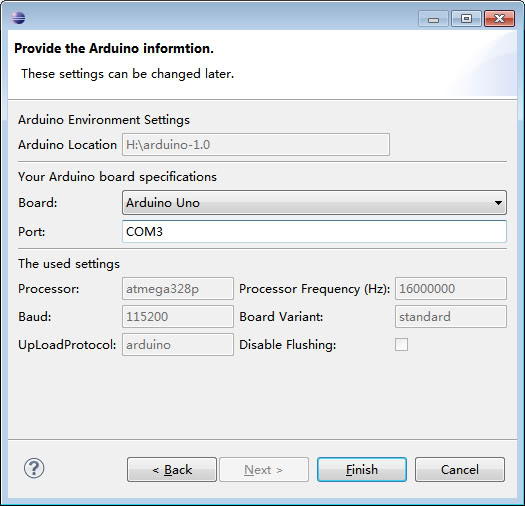Image resolution: width=525 pixels, height=506 pixels.
Task: Enable the Disable Flushing checkbox
Action: click(x=401, y=344)
